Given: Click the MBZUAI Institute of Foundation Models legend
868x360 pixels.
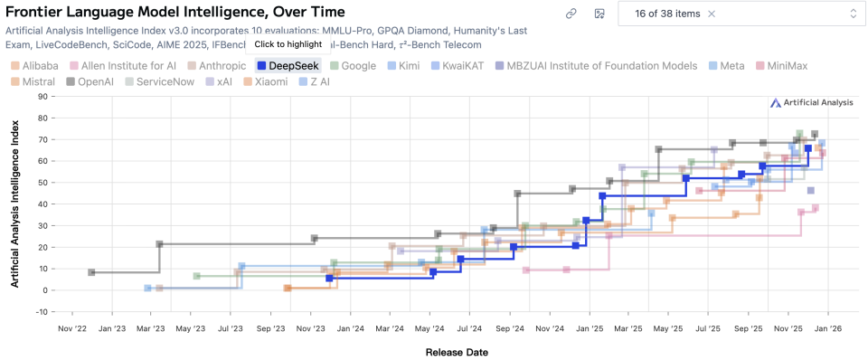Looking at the screenshot, I should click(597, 66).
